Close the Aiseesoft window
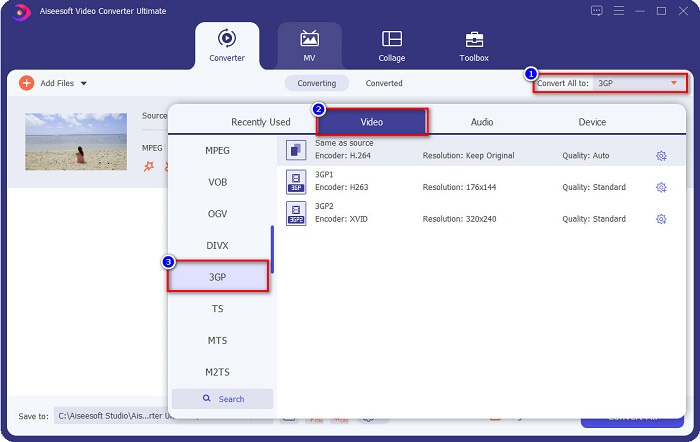 coord(683,11)
